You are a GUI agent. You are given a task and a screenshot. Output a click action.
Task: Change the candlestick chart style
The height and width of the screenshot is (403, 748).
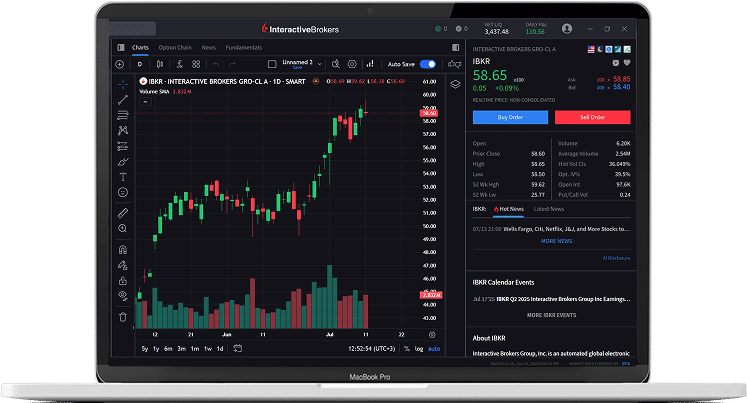[x=160, y=64]
